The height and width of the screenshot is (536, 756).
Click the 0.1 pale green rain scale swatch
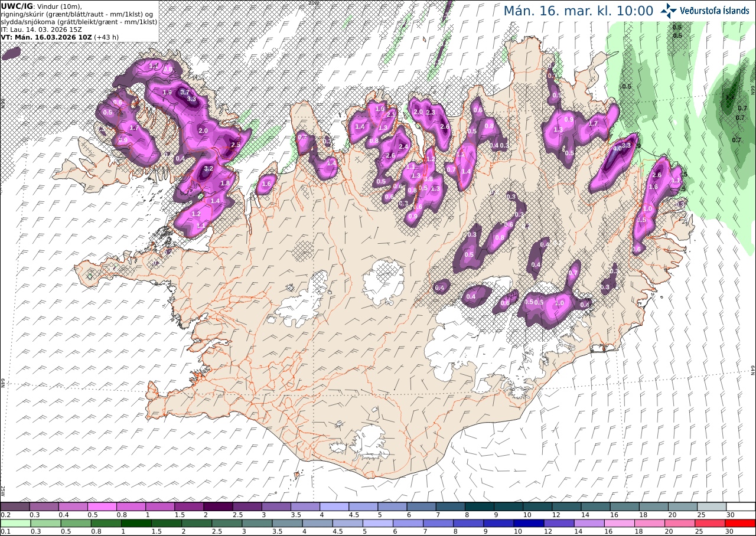click(15, 523)
